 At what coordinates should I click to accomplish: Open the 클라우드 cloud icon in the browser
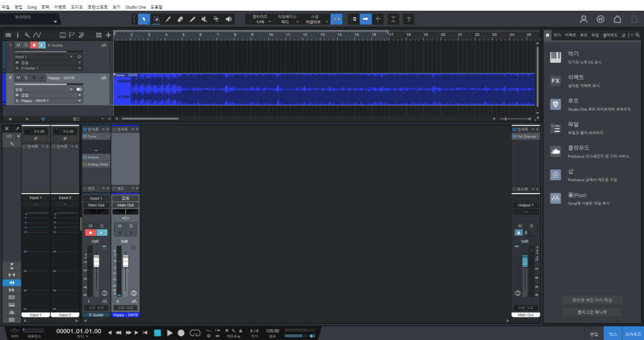coord(555,152)
